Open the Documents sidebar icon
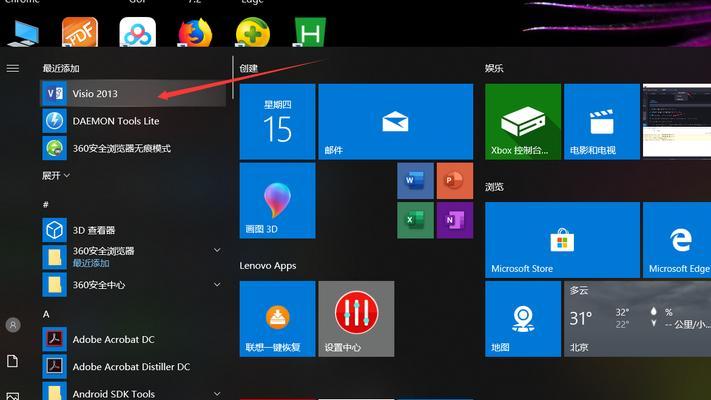 pos(13,361)
